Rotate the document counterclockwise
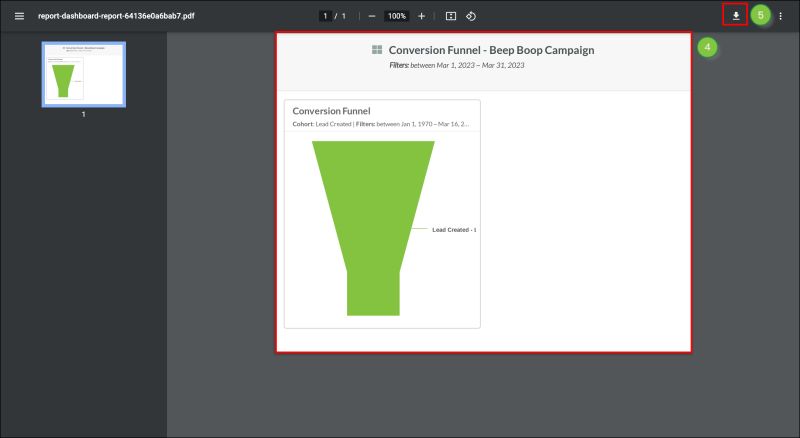Viewport: 800px width, 438px height. coord(471,16)
